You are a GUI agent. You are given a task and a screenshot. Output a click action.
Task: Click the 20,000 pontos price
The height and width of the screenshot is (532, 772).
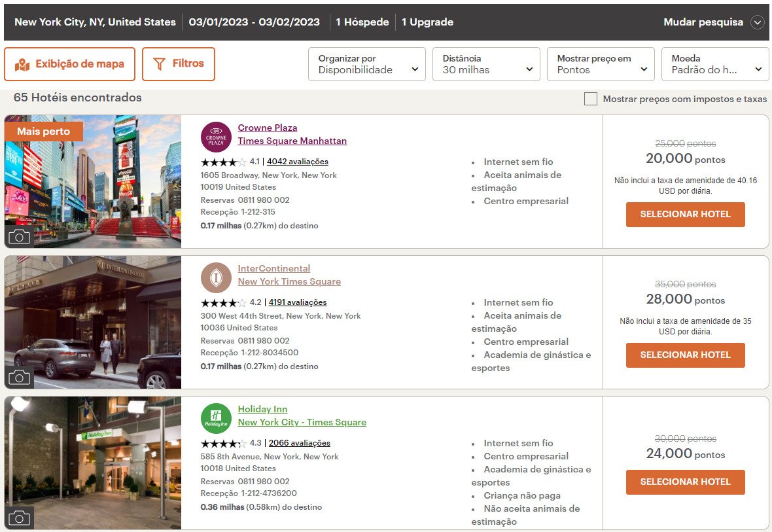pos(686,158)
